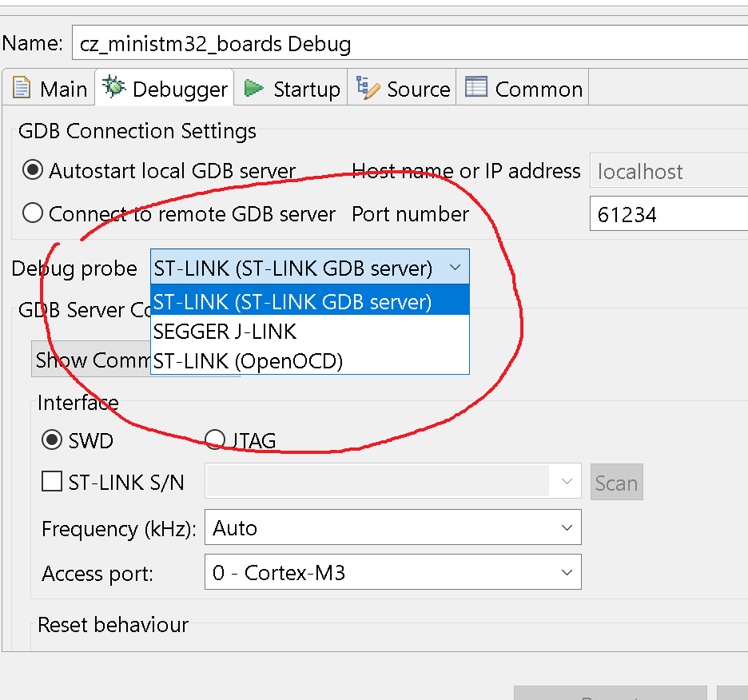The height and width of the screenshot is (700, 748).
Task: Select Autostart local GDB server option
Action: pos(33,170)
